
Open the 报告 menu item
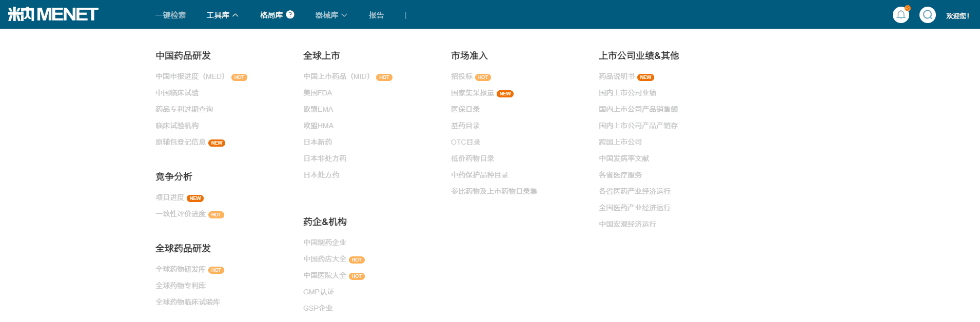[376, 15]
